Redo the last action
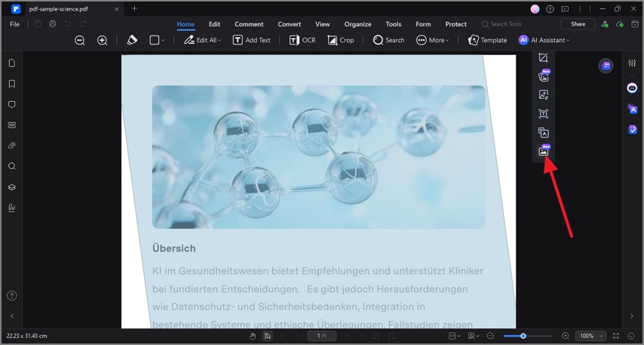Image resolution: width=644 pixels, height=345 pixels. click(x=82, y=24)
